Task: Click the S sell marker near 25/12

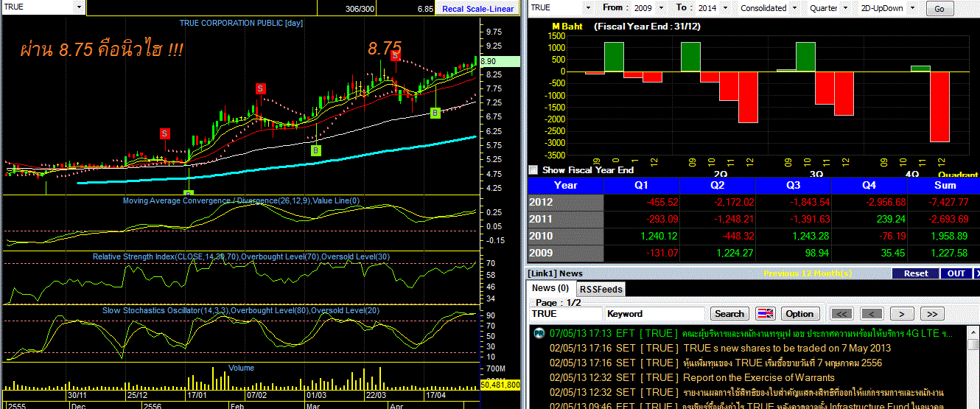Action: click(x=164, y=133)
